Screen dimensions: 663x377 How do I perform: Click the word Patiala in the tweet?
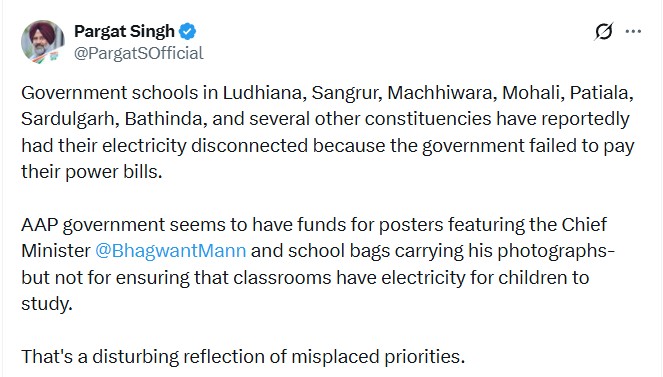pos(602,93)
